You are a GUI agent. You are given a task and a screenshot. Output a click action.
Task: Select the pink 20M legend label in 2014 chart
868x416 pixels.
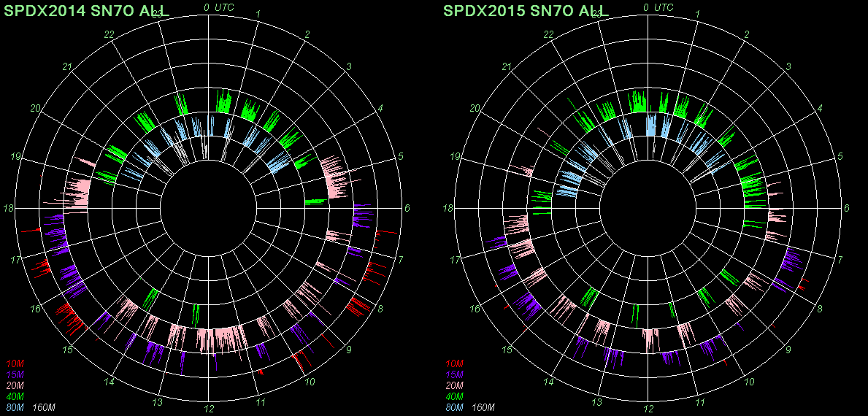[15, 385]
